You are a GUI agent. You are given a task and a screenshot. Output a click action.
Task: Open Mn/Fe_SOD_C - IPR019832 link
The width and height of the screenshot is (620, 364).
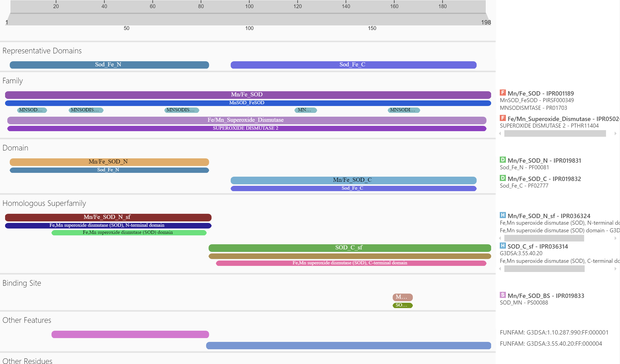544,179
